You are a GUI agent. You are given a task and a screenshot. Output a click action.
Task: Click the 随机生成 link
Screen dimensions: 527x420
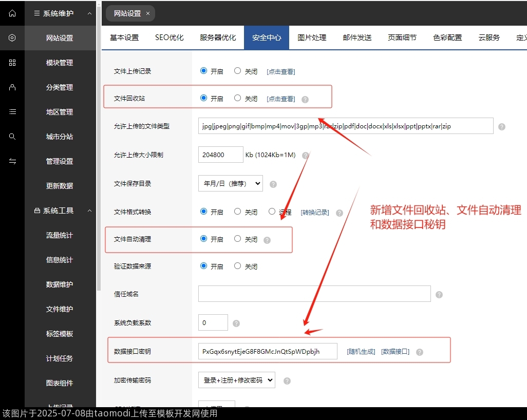point(361,352)
